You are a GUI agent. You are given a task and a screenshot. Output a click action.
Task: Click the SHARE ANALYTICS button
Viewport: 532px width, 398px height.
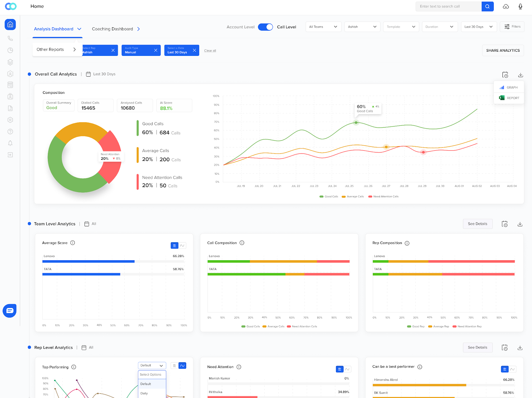[503, 50]
